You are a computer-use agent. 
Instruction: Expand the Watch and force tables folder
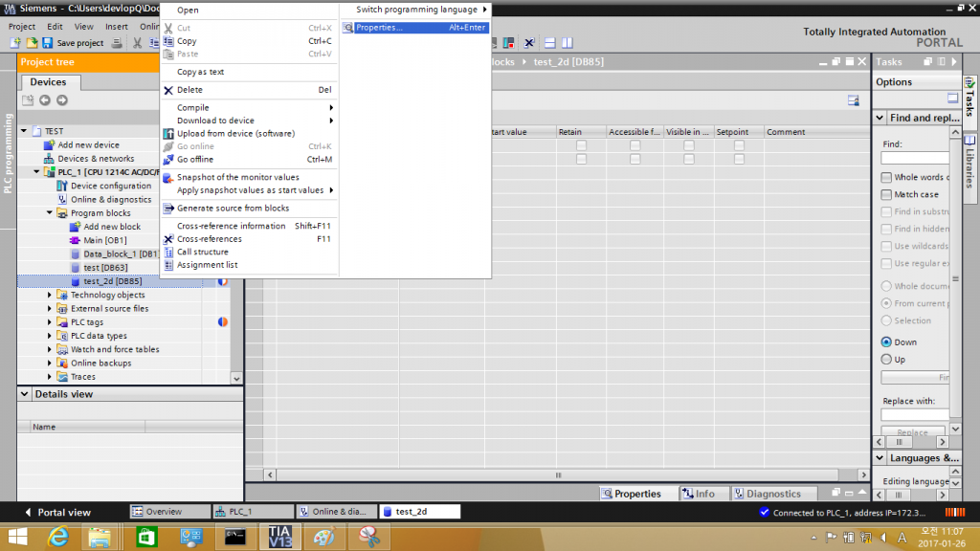coord(50,350)
